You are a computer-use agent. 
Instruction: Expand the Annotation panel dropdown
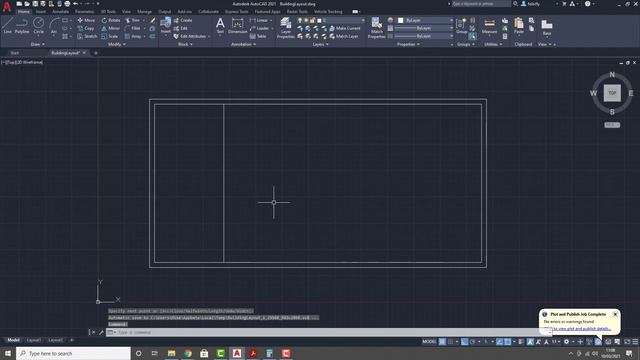pos(244,44)
